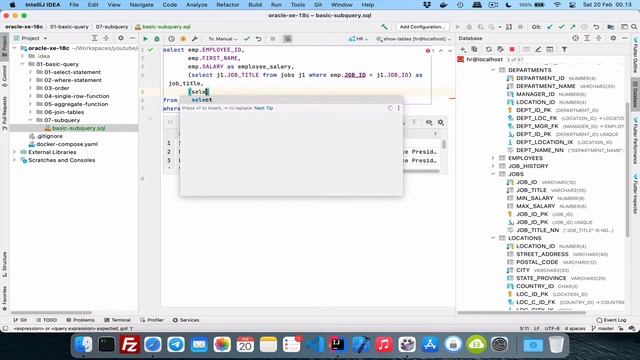Expand the EMPLOYEES table node

[493, 158]
